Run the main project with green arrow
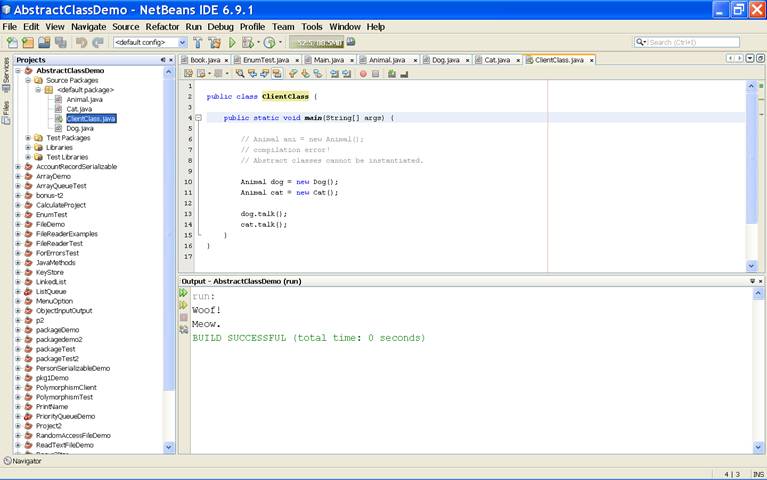The width and height of the screenshot is (767, 480). (x=232, y=43)
